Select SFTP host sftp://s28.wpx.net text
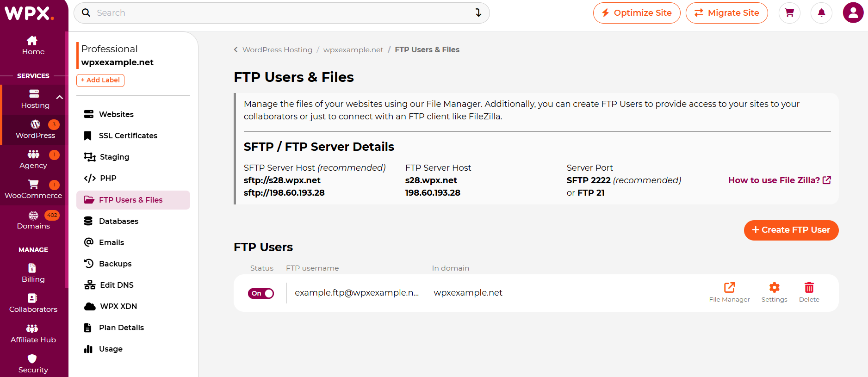The height and width of the screenshot is (377, 868). 282,180
